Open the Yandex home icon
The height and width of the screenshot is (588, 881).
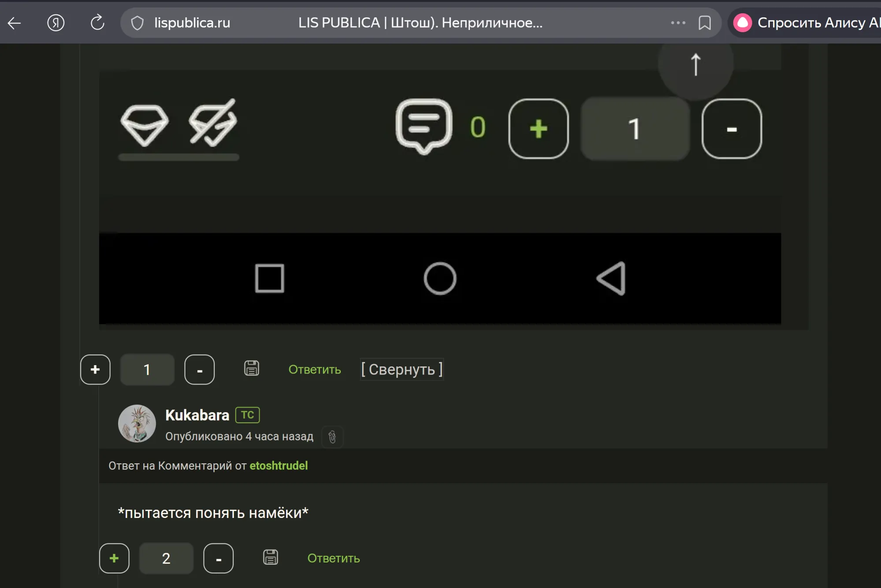point(56,23)
